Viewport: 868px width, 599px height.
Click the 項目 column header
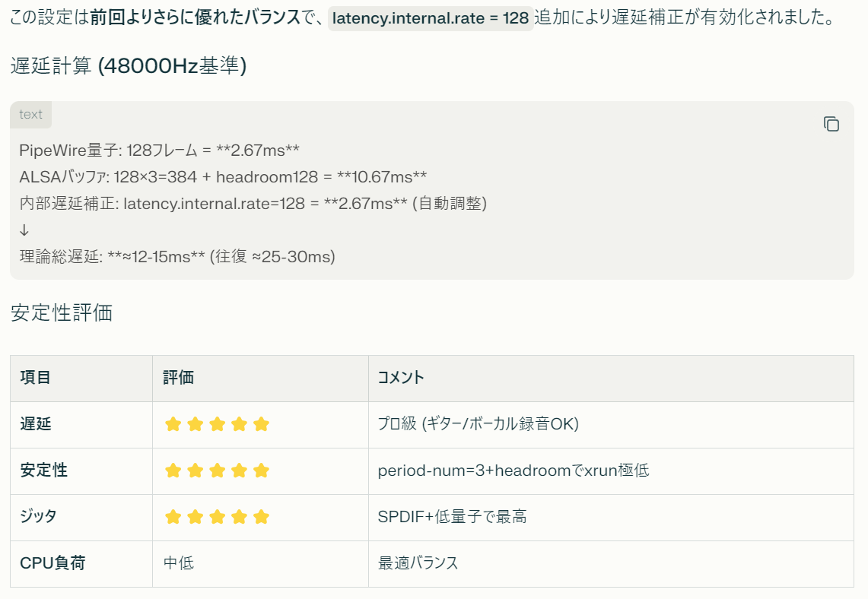tap(35, 378)
